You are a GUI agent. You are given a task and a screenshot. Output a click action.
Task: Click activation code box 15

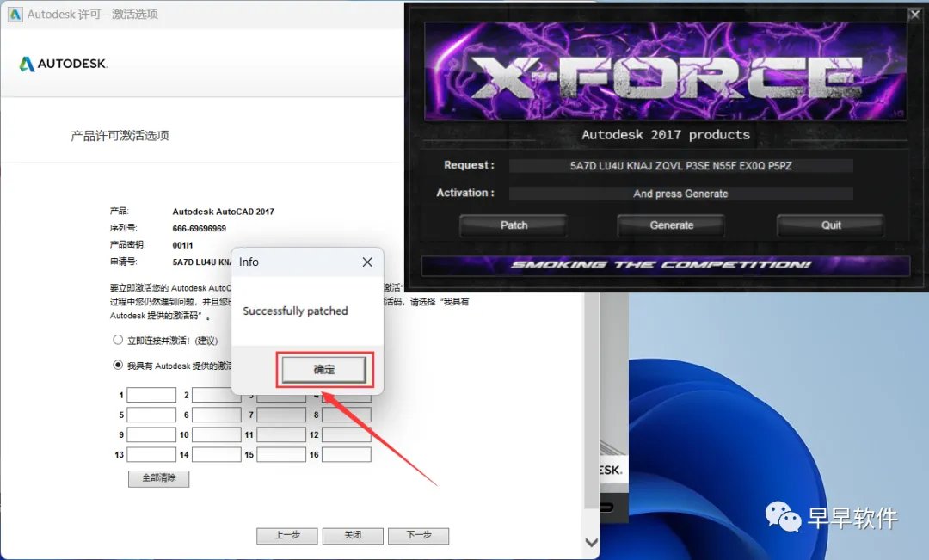point(281,454)
